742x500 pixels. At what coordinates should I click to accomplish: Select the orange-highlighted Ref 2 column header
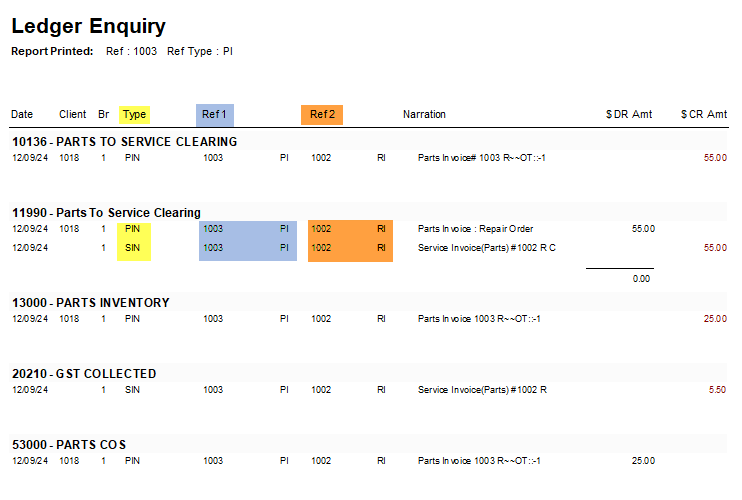[x=322, y=115]
